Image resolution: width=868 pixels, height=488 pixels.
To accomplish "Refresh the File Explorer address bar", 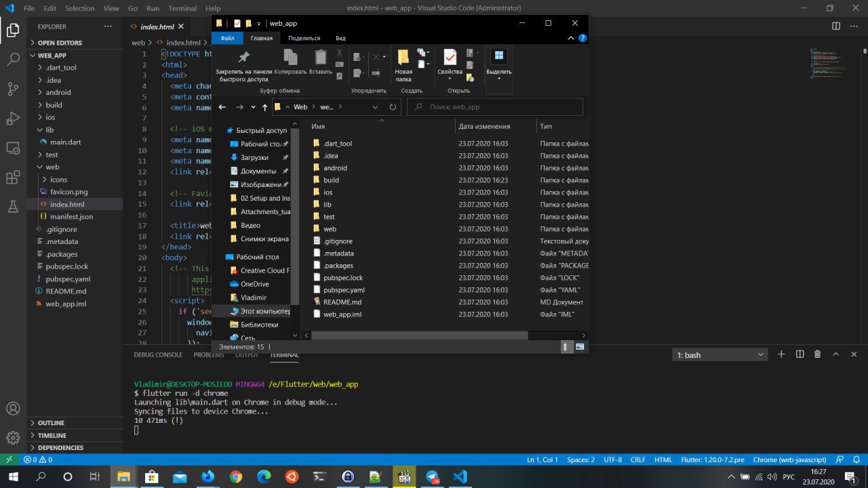I will click(x=393, y=107).
